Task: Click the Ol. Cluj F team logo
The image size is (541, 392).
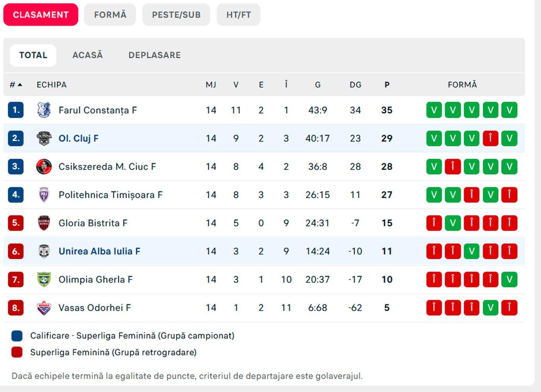Action: click(44, 138)
